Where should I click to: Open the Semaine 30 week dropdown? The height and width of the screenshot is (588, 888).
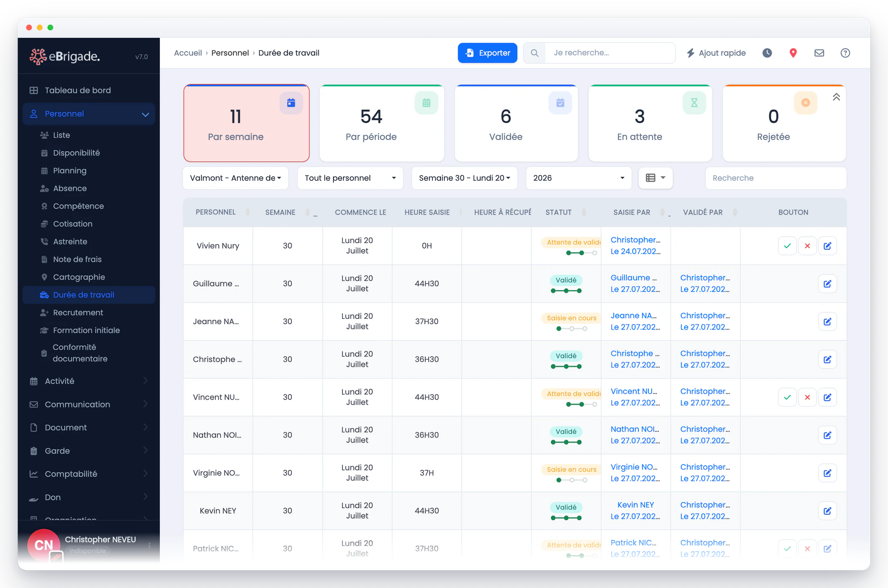coord(465,178)
